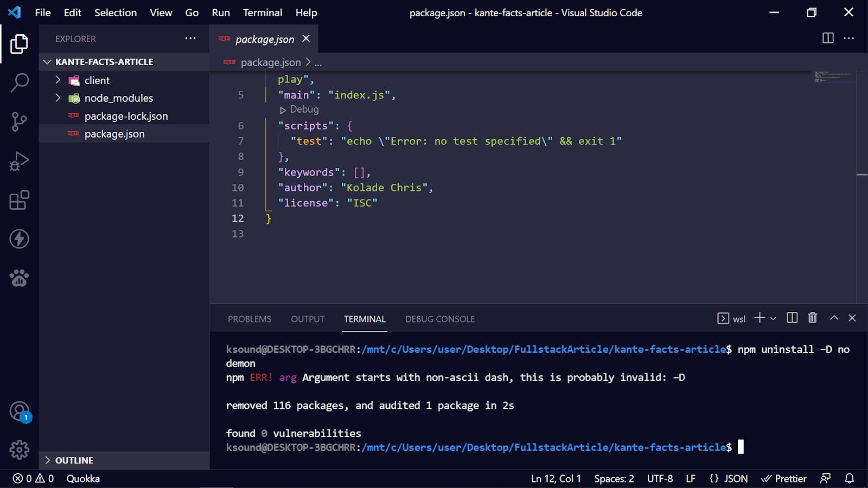Open the new terminal profile dropdown arrow

(x=773, y=319)
